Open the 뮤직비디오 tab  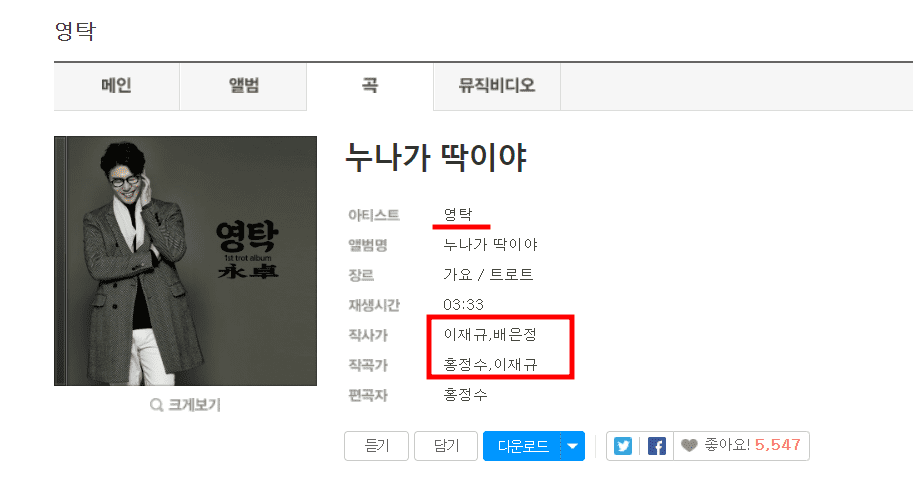pyautogui.click(x=497, y=86)
